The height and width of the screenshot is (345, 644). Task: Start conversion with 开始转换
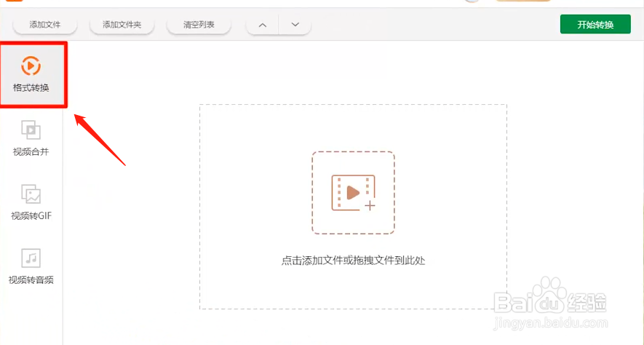tap(595, 24)
